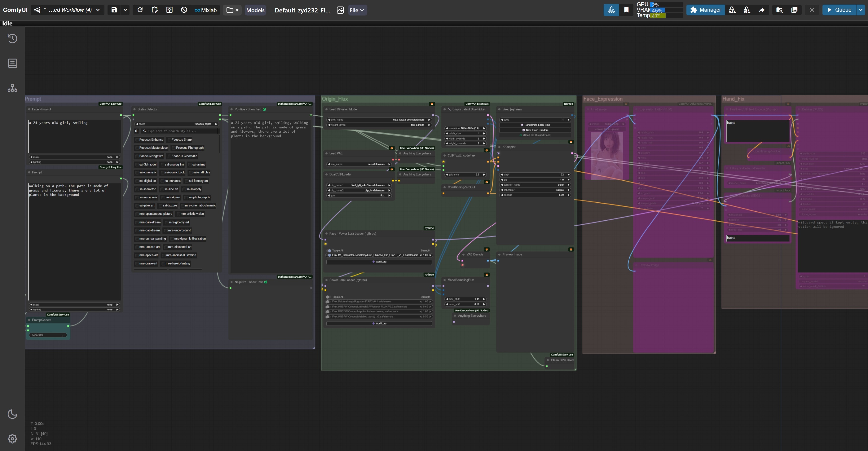Screen dimensions: 868x451
Task: Open settings gear in sidebar
Action: tap(12, 438)
